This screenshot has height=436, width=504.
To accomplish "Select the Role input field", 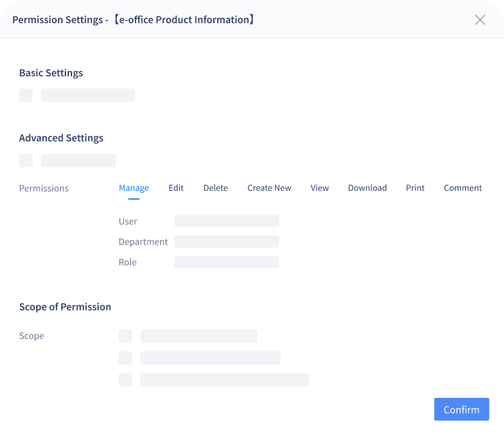I will [x=227, y=262].
